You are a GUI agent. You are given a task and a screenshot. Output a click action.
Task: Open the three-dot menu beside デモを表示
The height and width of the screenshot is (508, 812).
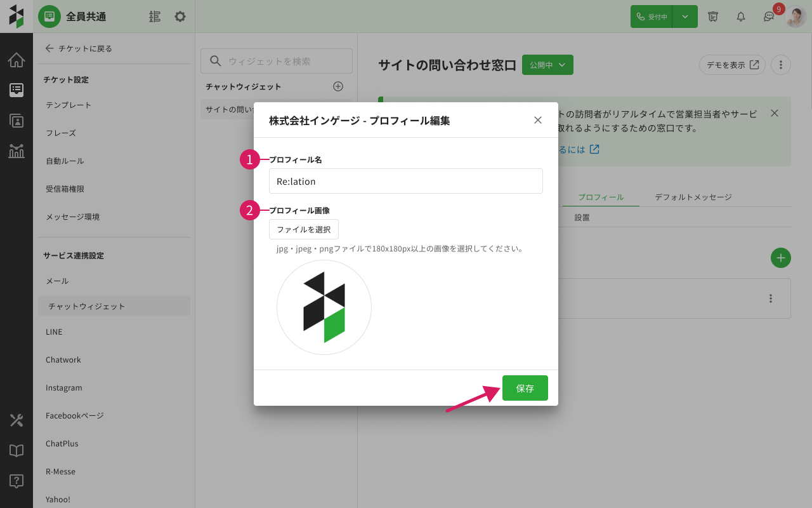coord(781,65)
